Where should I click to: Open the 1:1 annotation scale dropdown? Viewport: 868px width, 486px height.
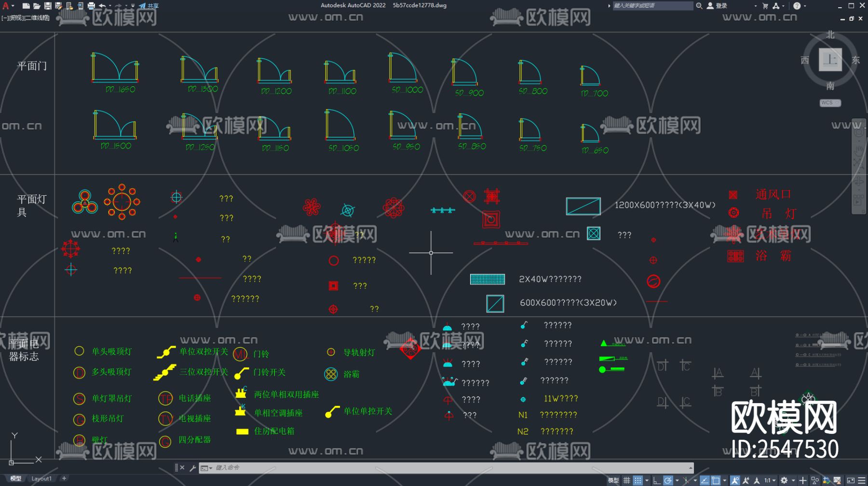[x=770, y=480]
